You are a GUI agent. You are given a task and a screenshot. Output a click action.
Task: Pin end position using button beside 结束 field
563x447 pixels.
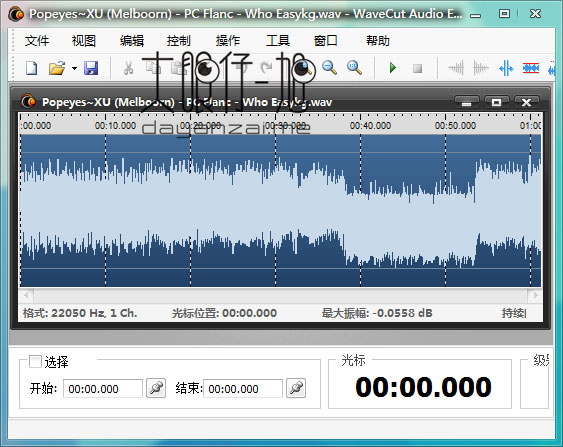296,388
